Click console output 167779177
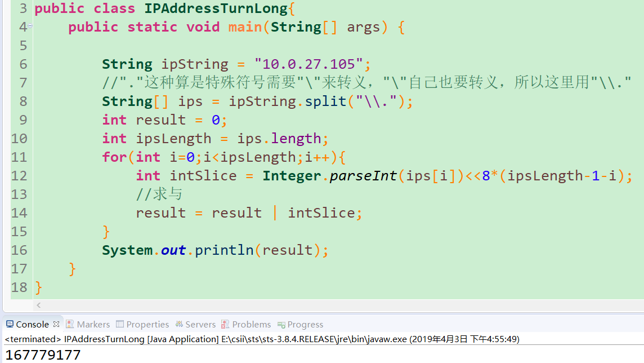 (x=43, y=355)
